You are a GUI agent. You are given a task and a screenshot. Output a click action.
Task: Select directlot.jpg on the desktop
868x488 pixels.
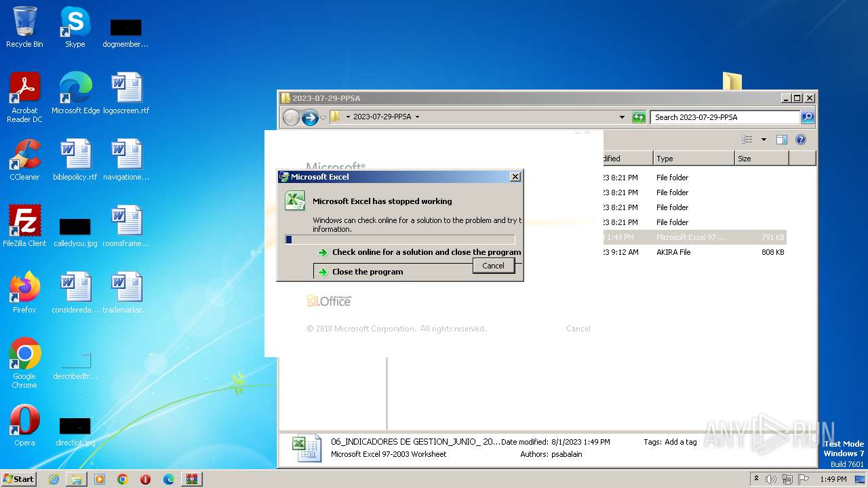(75, 432)
